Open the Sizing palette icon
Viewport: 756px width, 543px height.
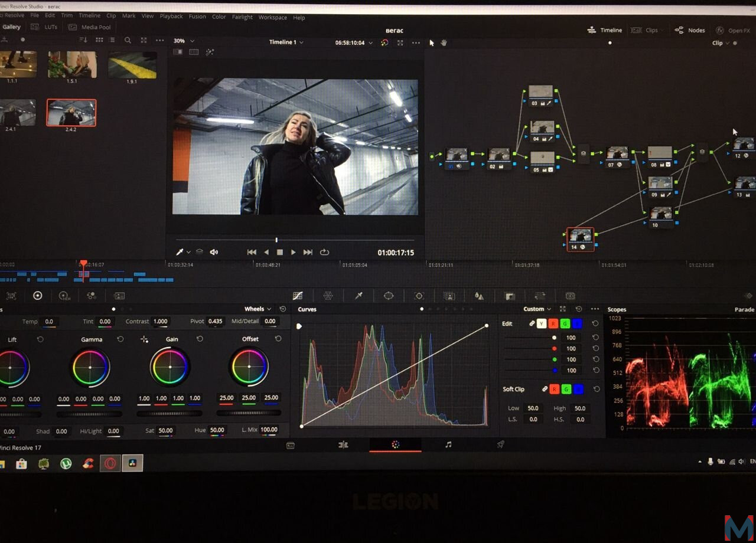pyautogui.click(x=539, y=296)
